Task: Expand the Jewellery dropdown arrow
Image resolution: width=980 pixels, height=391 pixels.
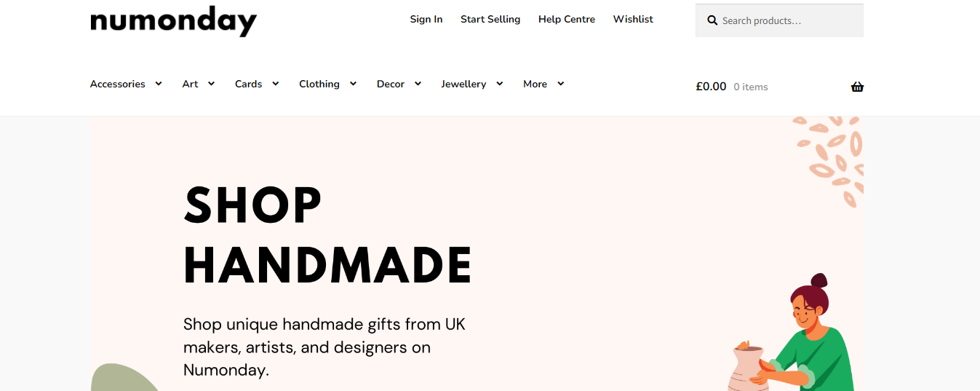Action: pos(500,84)
